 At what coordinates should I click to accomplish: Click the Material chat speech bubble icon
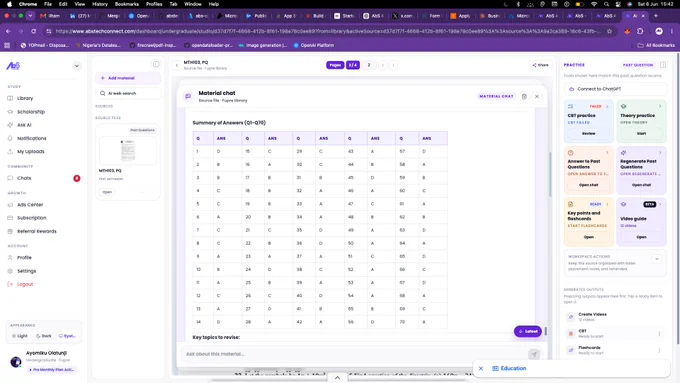(x=188, y=96)
